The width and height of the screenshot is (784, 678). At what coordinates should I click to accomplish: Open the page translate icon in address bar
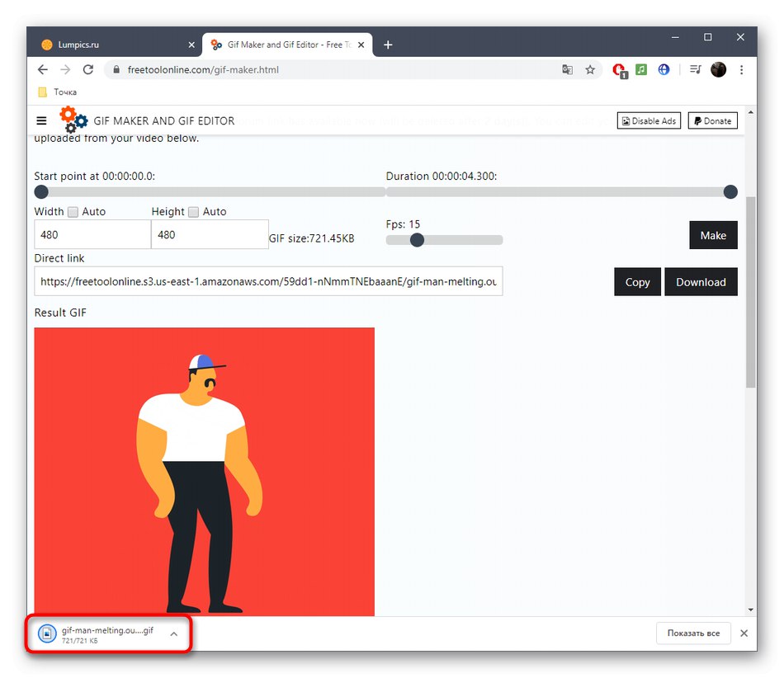click(x=568, y=70)
